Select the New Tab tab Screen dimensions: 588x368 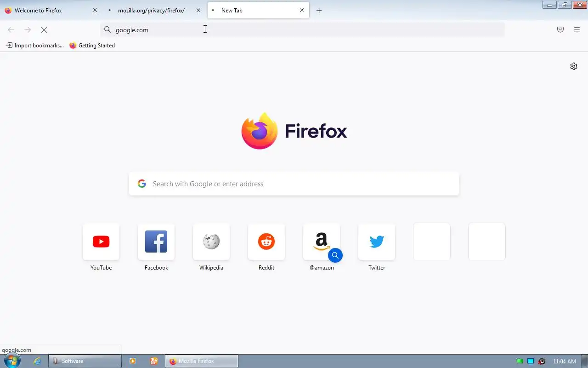258,10
